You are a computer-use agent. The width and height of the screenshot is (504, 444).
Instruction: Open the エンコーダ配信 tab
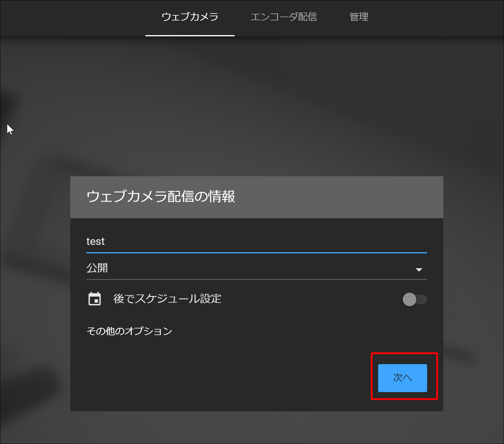pos(284,17)
